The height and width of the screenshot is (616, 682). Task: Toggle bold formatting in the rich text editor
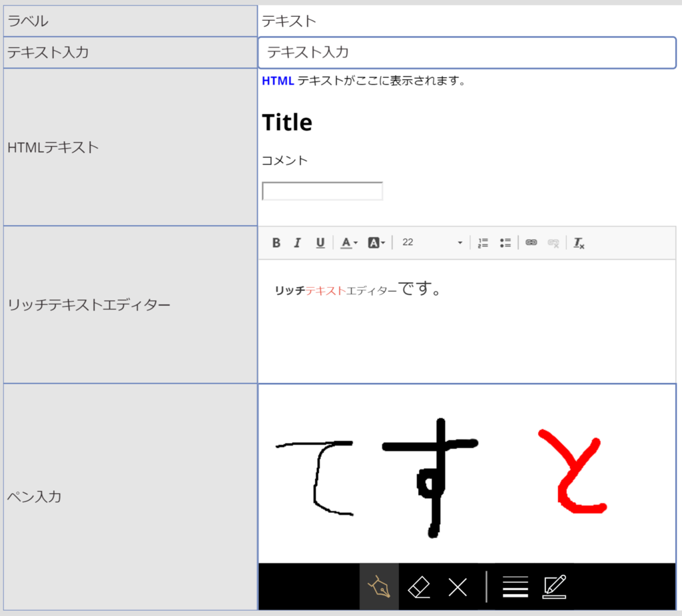276,242
